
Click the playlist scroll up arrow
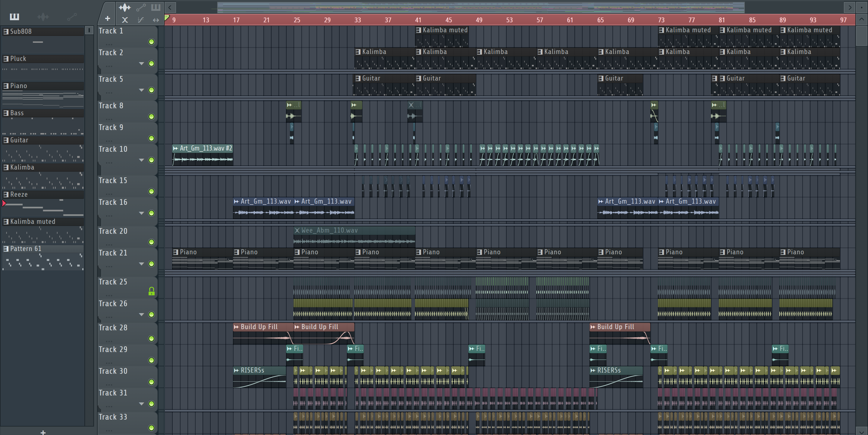[x=861, y=19]
